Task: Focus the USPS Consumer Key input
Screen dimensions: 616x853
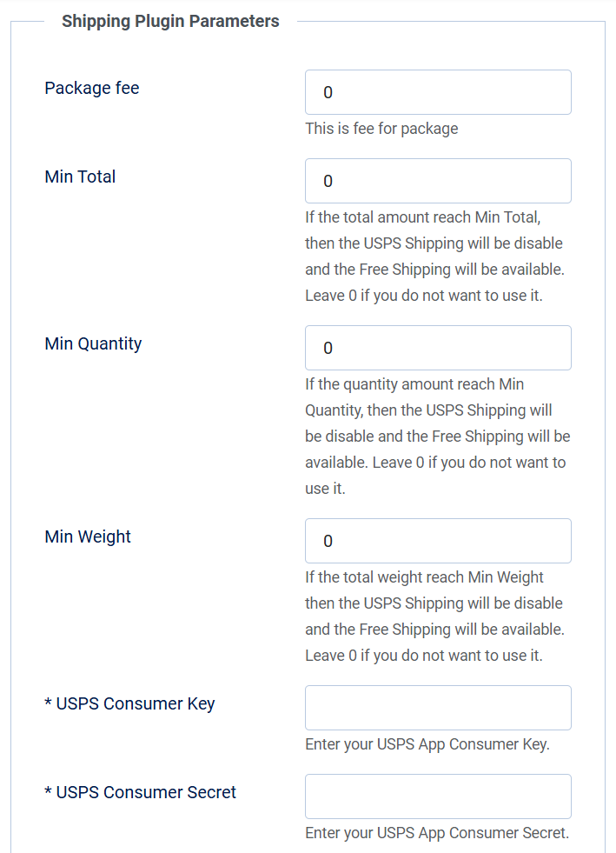Action: click(438, 708)
